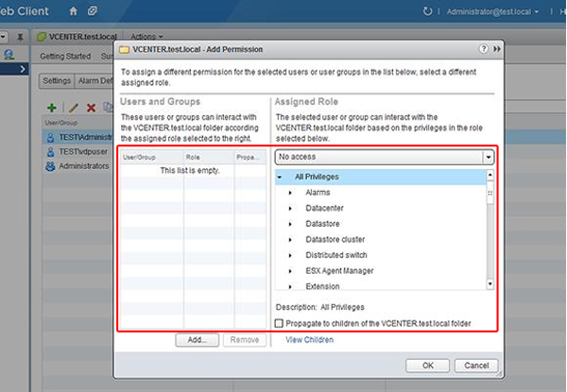The width and height of the screenshot is (567, 392).
Task: Open the No access role dropdown
Action: 385,157
